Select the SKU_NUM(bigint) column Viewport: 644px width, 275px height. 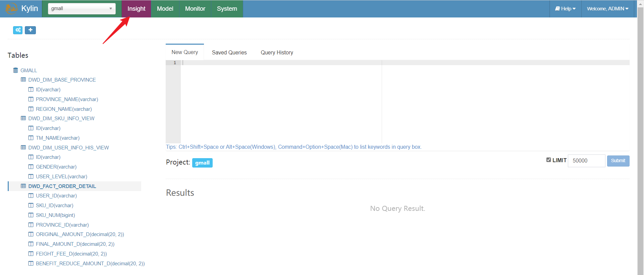click(x=55, y=215)
